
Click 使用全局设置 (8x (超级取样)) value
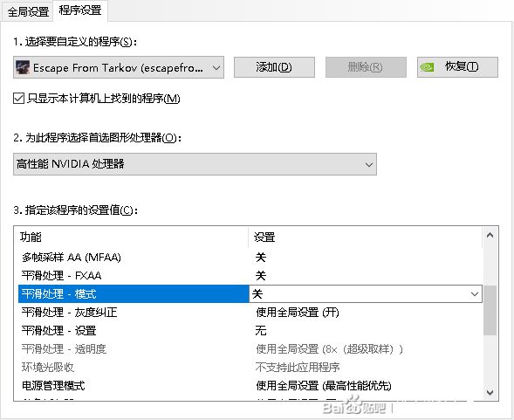coord(329,348)
